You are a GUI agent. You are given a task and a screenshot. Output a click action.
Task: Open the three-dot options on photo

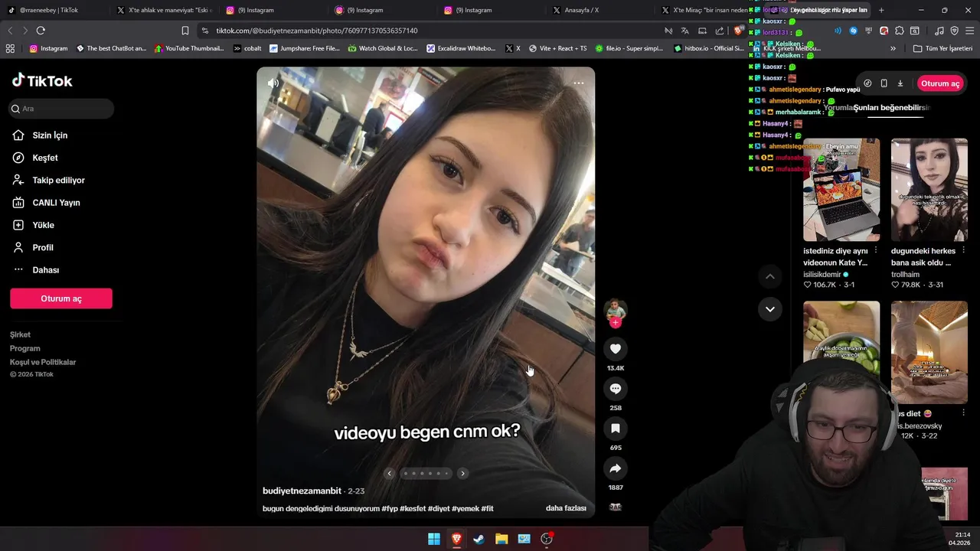[579, 83]
